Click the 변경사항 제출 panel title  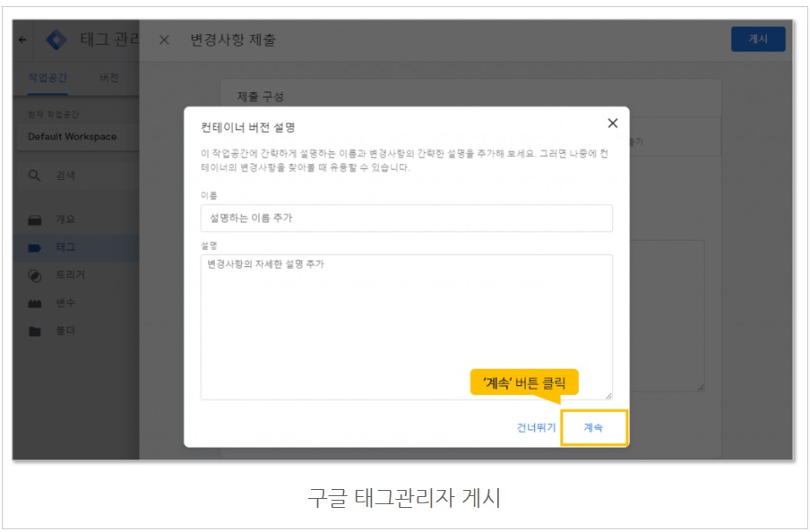(x=233, y=39)
